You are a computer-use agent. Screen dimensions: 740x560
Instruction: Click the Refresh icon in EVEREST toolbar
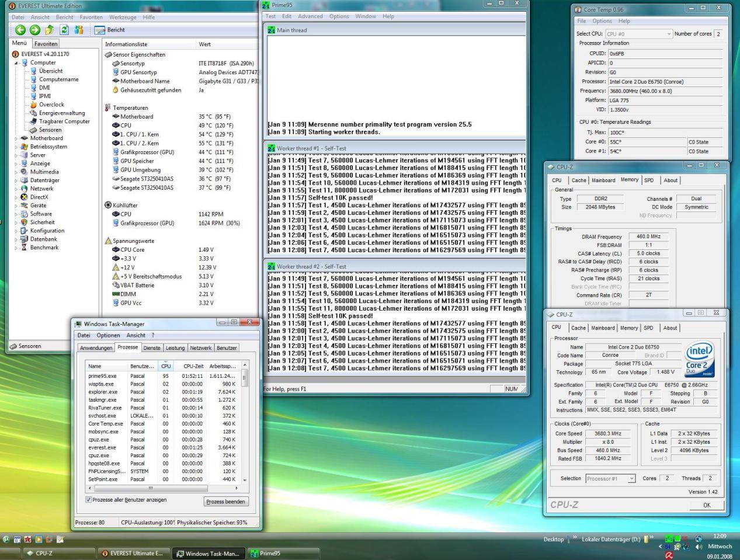click(64, 30)
